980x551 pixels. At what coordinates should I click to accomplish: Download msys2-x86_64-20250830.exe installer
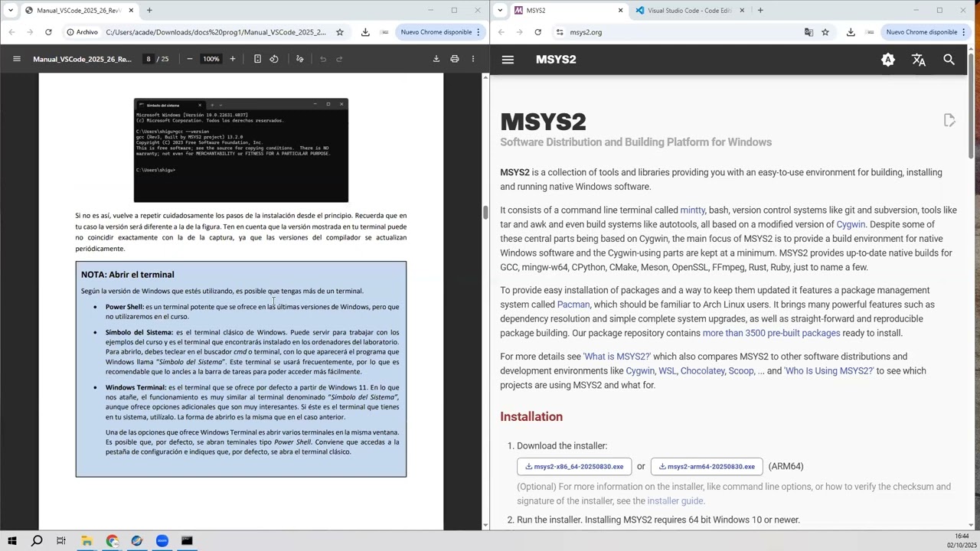coord(574,467)
